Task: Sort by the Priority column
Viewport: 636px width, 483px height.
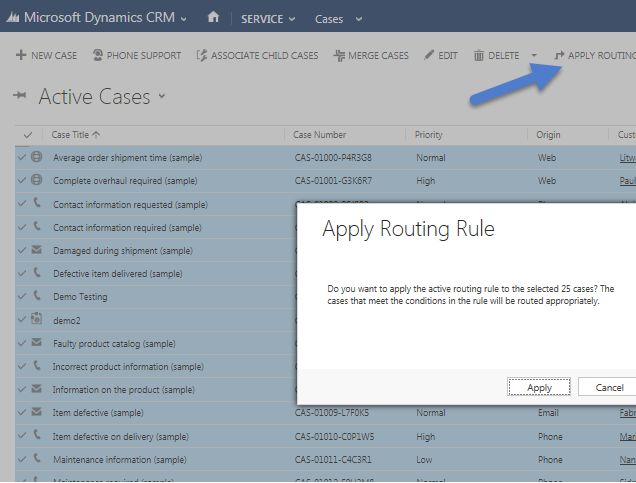Action: [x=428, y=135]
